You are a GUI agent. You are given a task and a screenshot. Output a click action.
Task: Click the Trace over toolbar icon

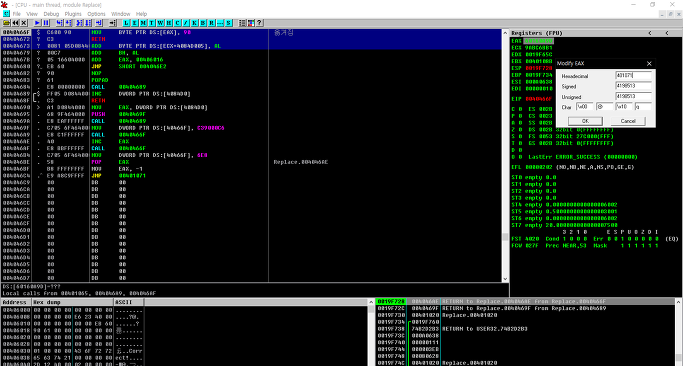pos(88,23)
